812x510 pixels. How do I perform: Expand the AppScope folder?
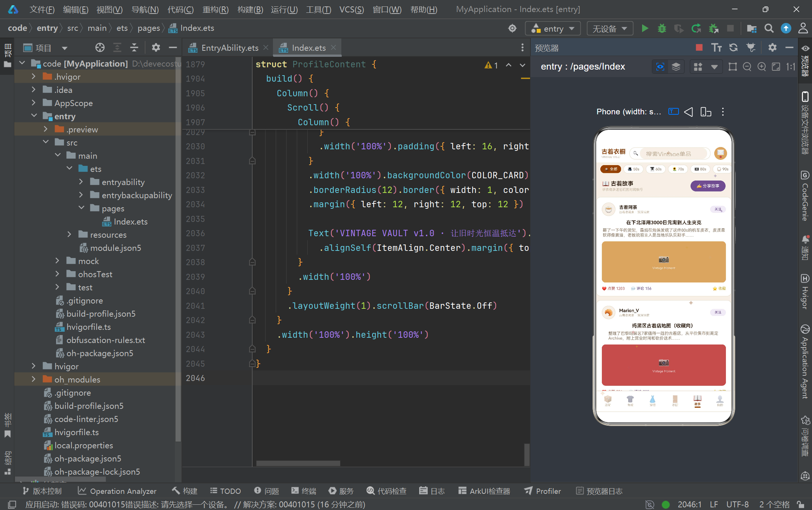[33, 103]
